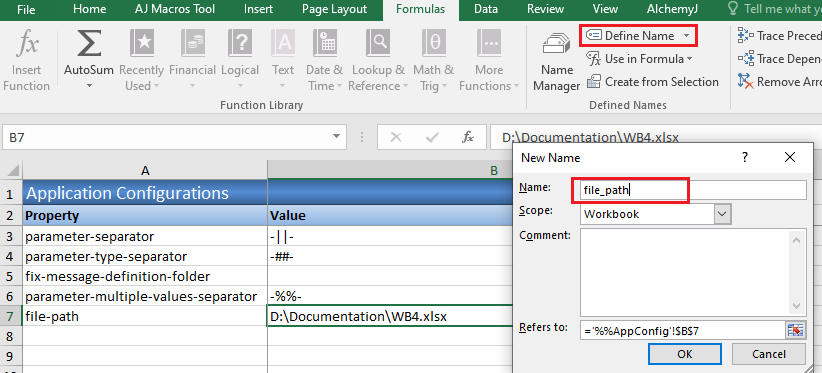Click Define Name button
Viewport: 822px width, 373px height.
(x=630, y=36)
